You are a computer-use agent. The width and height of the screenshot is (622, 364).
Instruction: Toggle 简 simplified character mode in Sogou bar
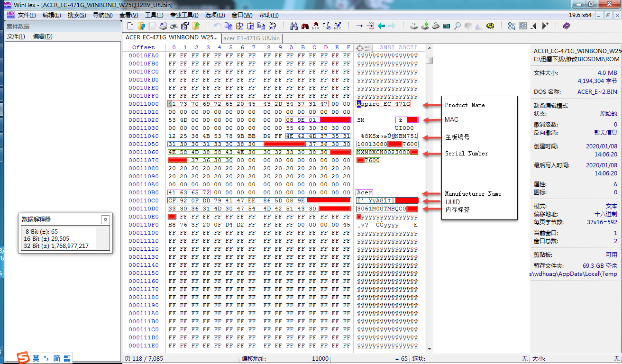[x=56, y=358]
